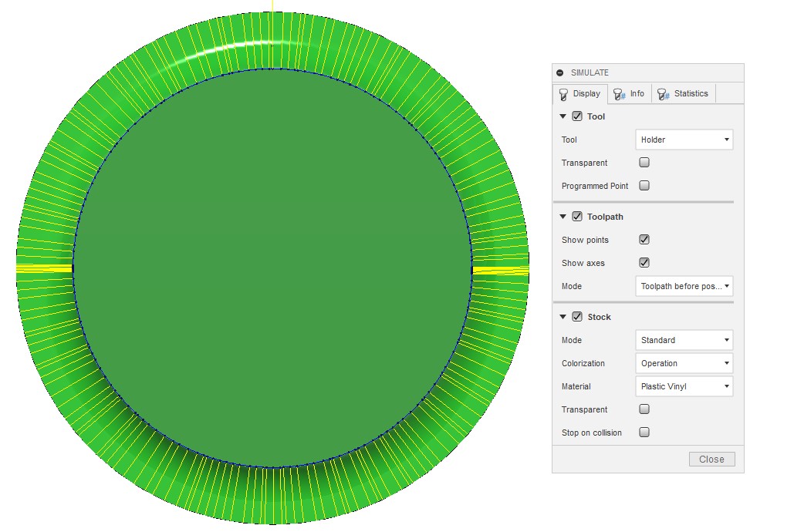Click the Close button
The height and width of the screenshot is (532, 794).
711,459
